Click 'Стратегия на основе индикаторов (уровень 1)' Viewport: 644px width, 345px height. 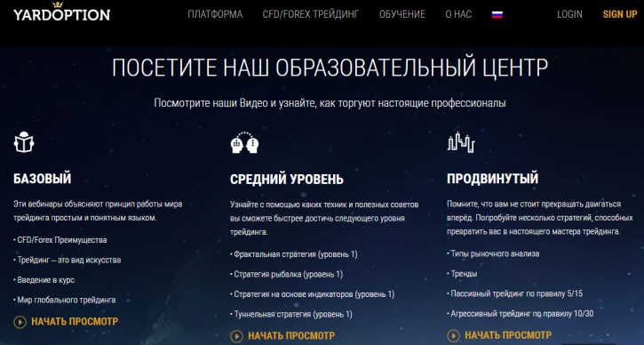pyautogui.click(x=312, y=294)
